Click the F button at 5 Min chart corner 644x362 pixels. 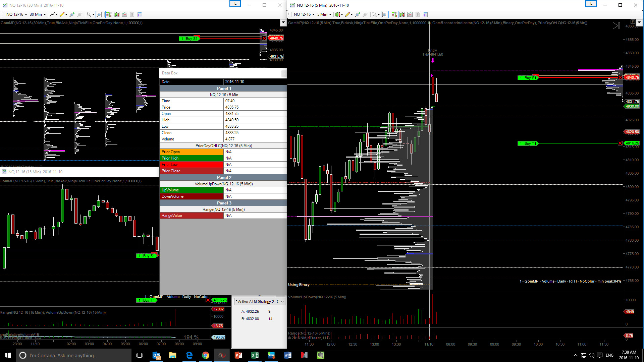coord(633,21)
